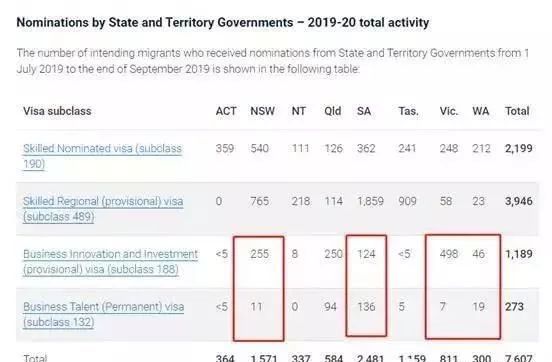Open Business Innovation and Investment subclass 188 link

[111, 262]
